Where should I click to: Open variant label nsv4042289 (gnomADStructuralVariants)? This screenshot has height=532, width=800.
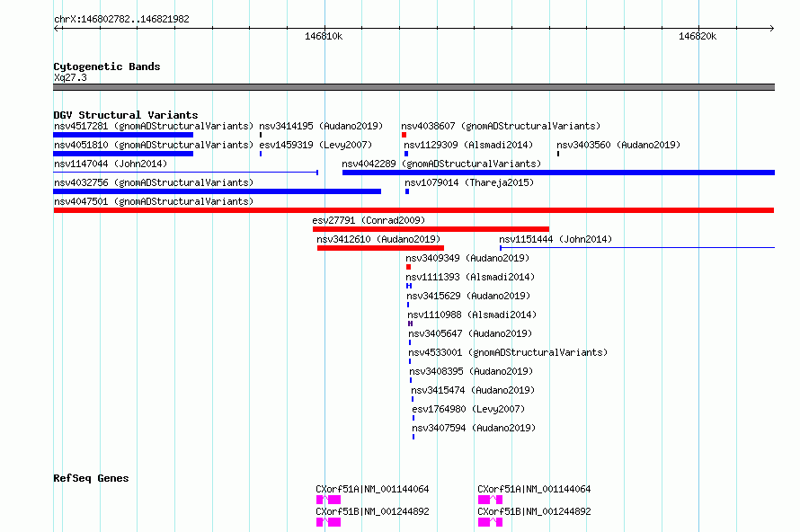441,164
